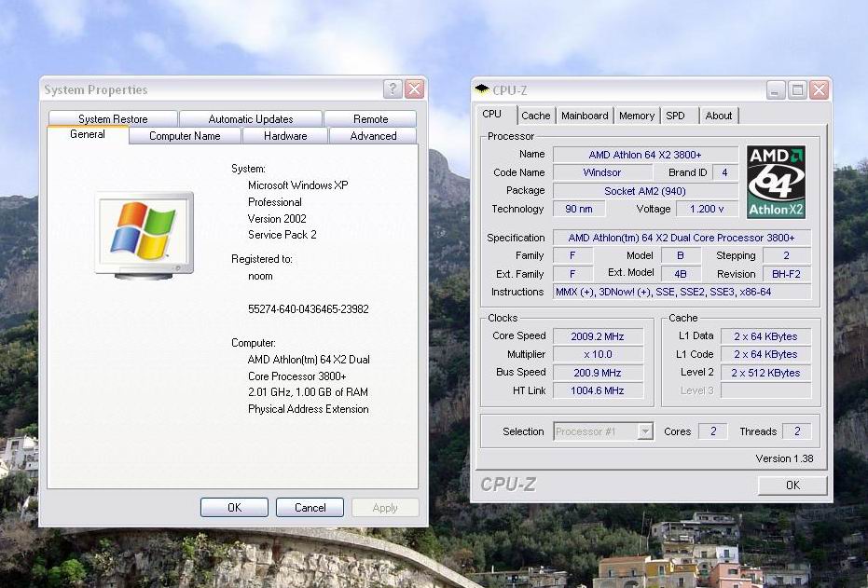Click the Service Pack 2 text
Image resolution: width=868 pixels, height=588 pixels.
(x=282, y=235)
